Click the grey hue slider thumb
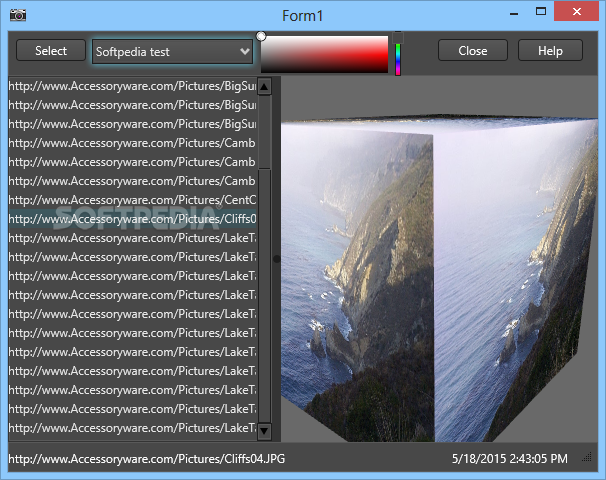606x480 pixels. 398,37
